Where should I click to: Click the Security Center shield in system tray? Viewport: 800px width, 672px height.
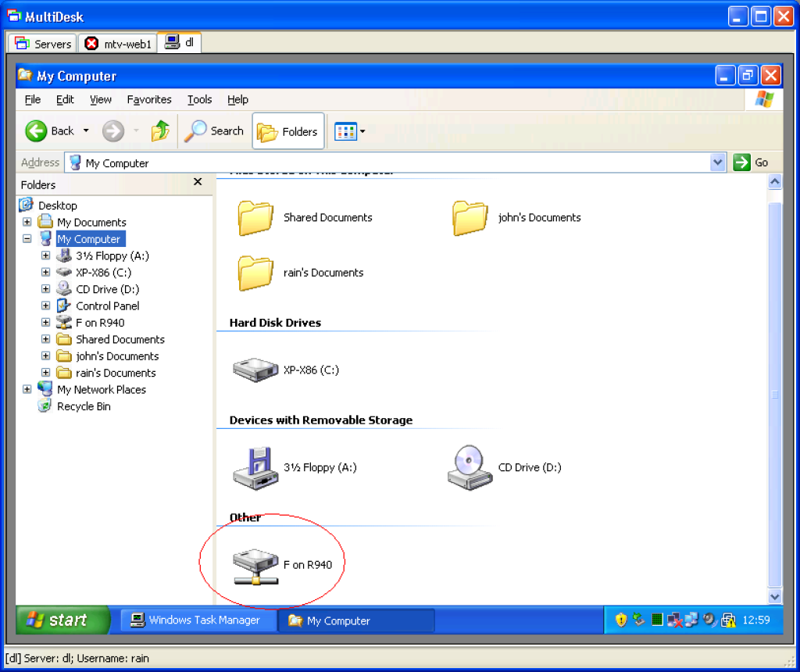coord(619,619)
